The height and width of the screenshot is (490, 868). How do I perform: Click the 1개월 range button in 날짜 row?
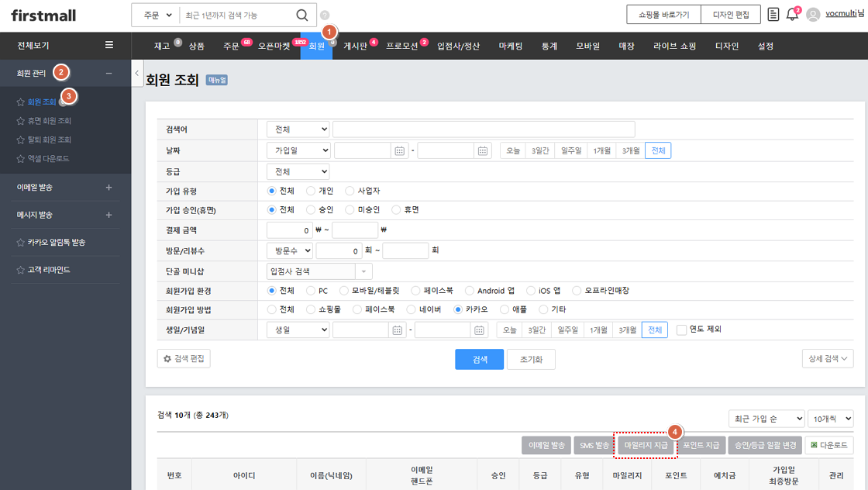click(601, 150)
